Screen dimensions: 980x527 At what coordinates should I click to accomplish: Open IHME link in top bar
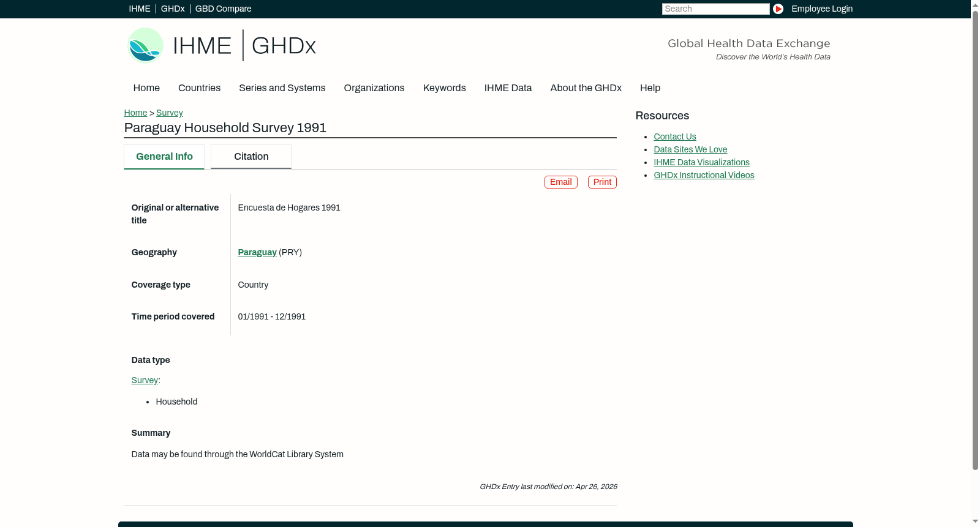click(140, 9)
